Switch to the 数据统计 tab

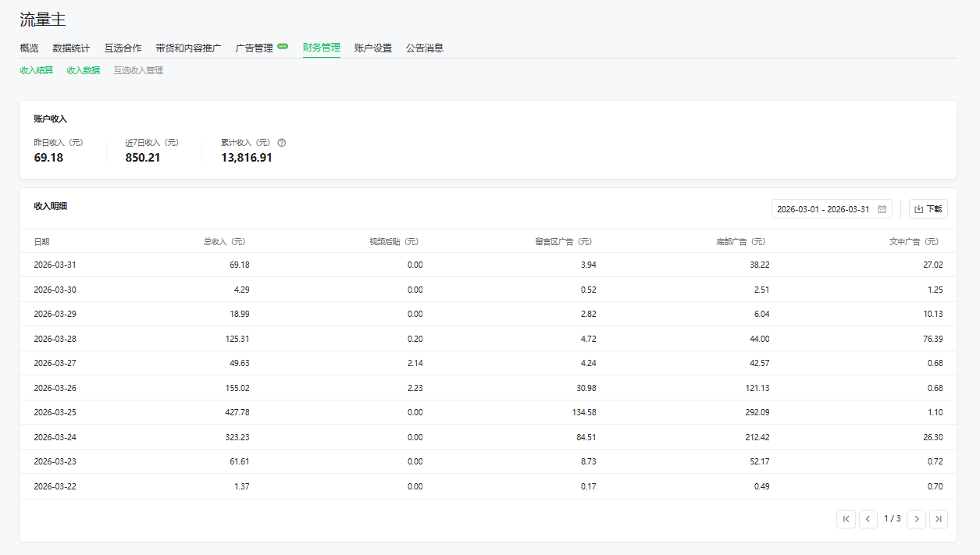click(x=71, y=48)
